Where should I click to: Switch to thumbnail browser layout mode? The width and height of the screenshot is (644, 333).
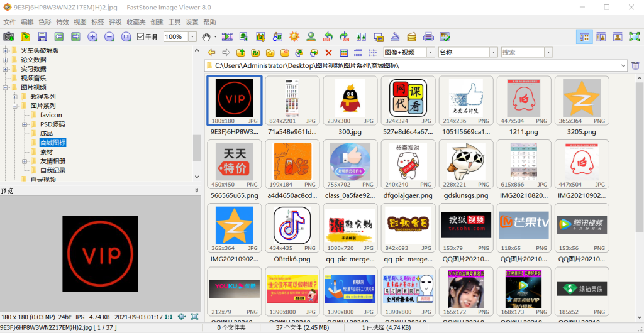pos(584,37)
